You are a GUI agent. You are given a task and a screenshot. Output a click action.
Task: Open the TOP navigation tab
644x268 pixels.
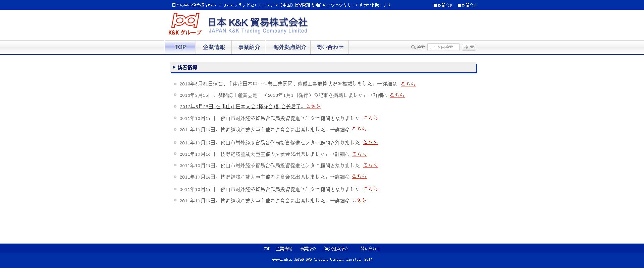180,47
